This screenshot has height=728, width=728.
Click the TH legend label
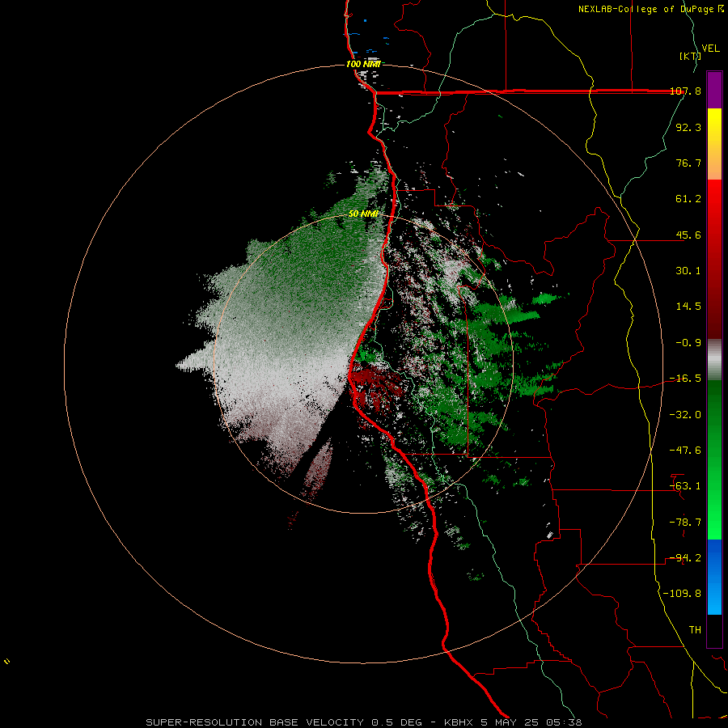695,630
